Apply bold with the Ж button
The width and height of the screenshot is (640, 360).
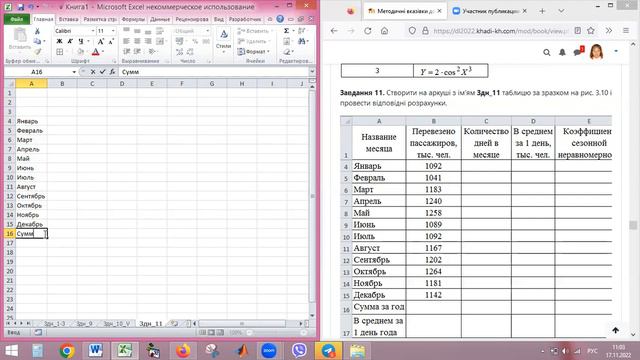click(x=59, y=41)
